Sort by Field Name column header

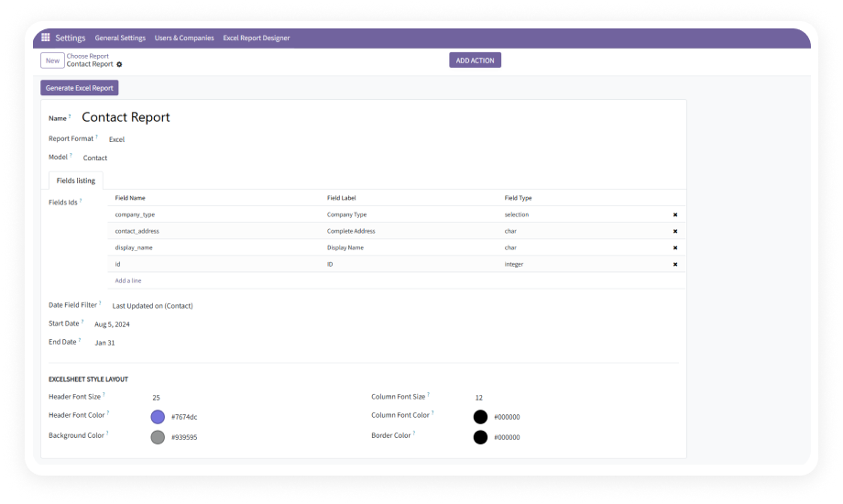point(130,198)
